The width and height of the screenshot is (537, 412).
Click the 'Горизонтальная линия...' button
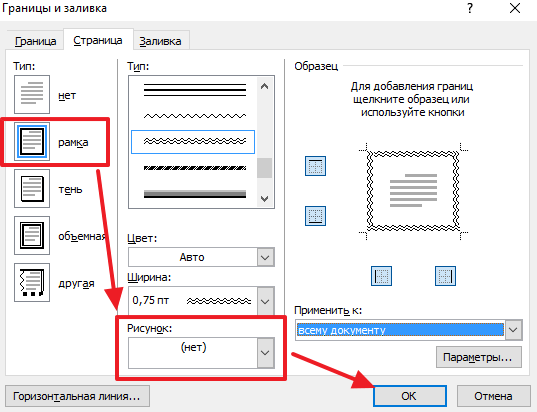(x=77, y=396)
